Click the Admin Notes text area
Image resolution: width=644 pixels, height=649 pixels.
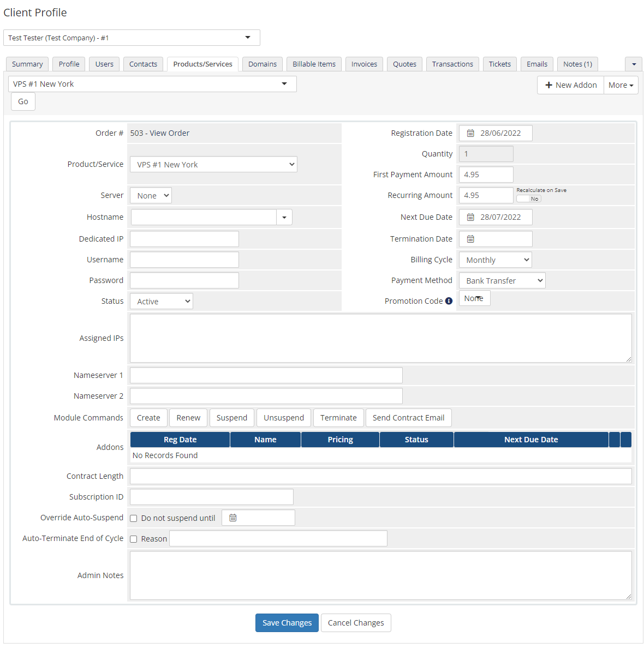point(381,575)
